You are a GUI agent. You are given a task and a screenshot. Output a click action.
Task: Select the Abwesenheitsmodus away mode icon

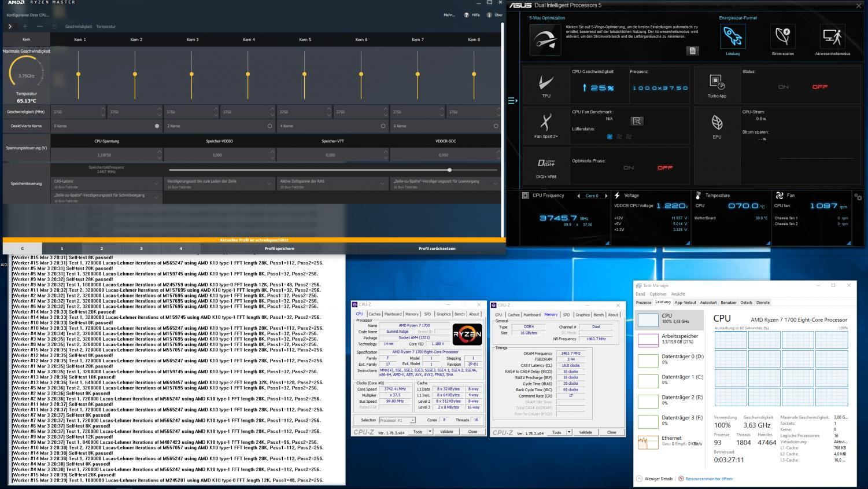point(832,37)
